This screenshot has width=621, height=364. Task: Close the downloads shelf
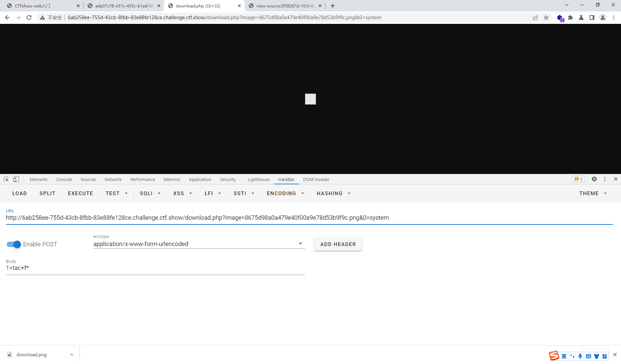pyautogui.click(x=615, y=355)
